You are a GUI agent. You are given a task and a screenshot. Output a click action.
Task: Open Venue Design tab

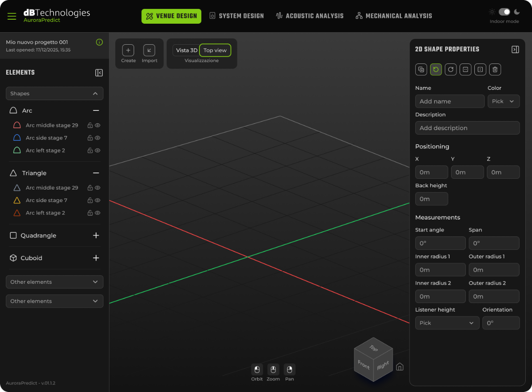pos(171,16)
